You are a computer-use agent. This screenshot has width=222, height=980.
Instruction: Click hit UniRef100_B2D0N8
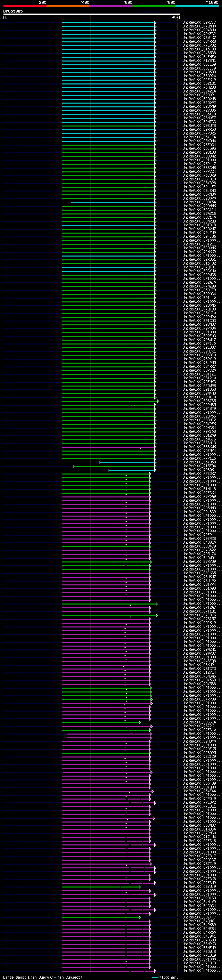click(x=199, y=99)
